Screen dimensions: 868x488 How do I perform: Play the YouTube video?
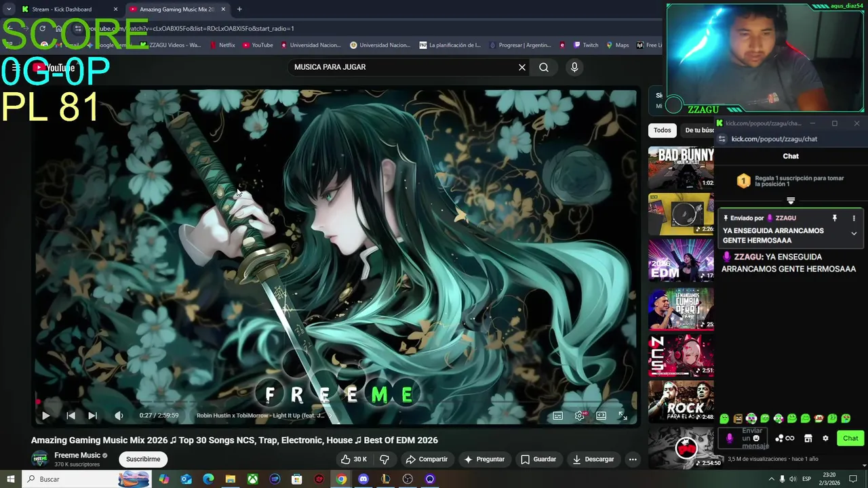pyautogui.click(x=45, y=415)
